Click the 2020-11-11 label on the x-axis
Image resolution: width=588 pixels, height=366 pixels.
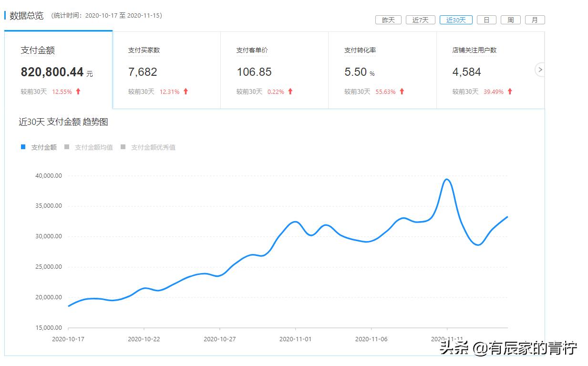click(x=446, y=338)
